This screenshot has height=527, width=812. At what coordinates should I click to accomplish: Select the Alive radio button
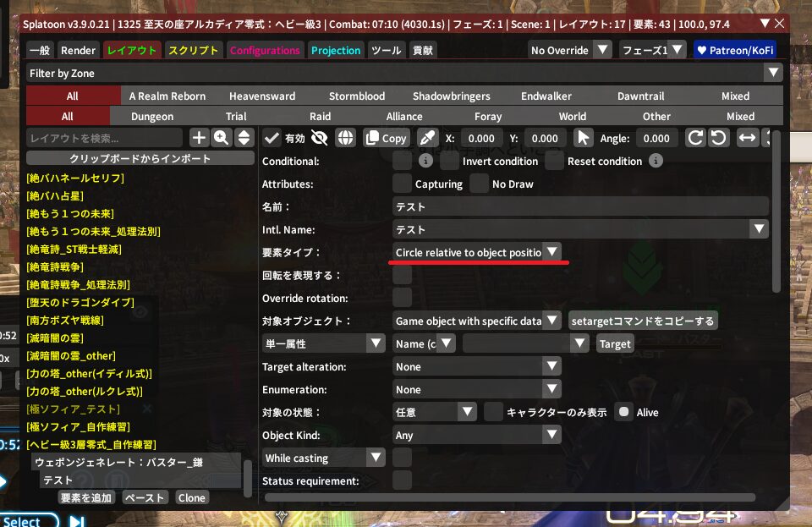point(623,412)
